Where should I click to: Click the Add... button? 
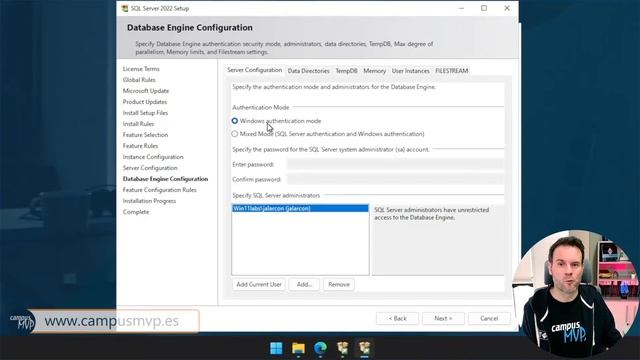304,284
